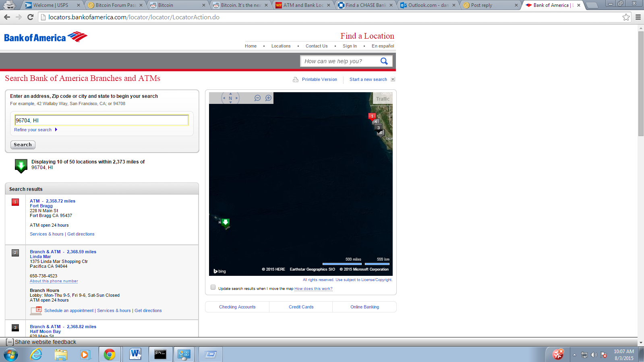
Task: Click the taskbar clock showing 10:07 AM
Action: (x=624, y=354)
